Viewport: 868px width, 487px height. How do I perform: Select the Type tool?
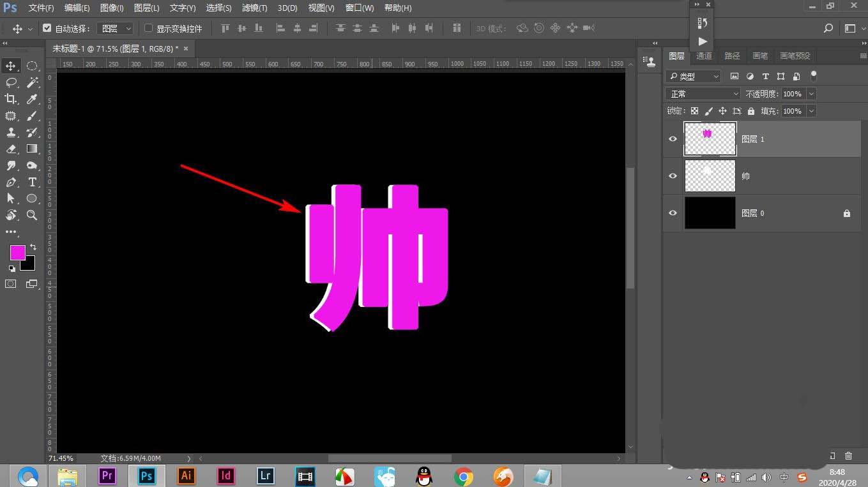tap(32, 182)
